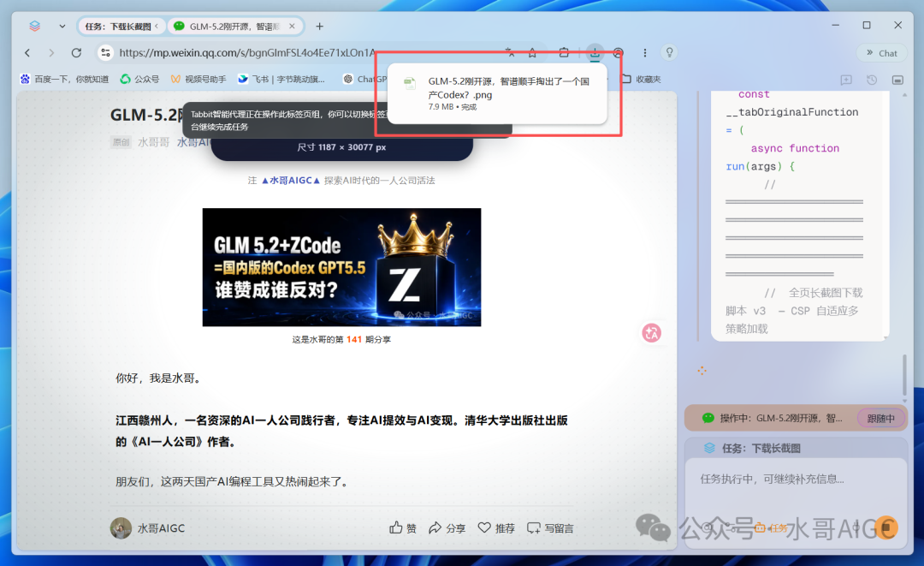Write a comment via 写留言
The width and height of the screenshot is (924, 566).
[550, 527]
